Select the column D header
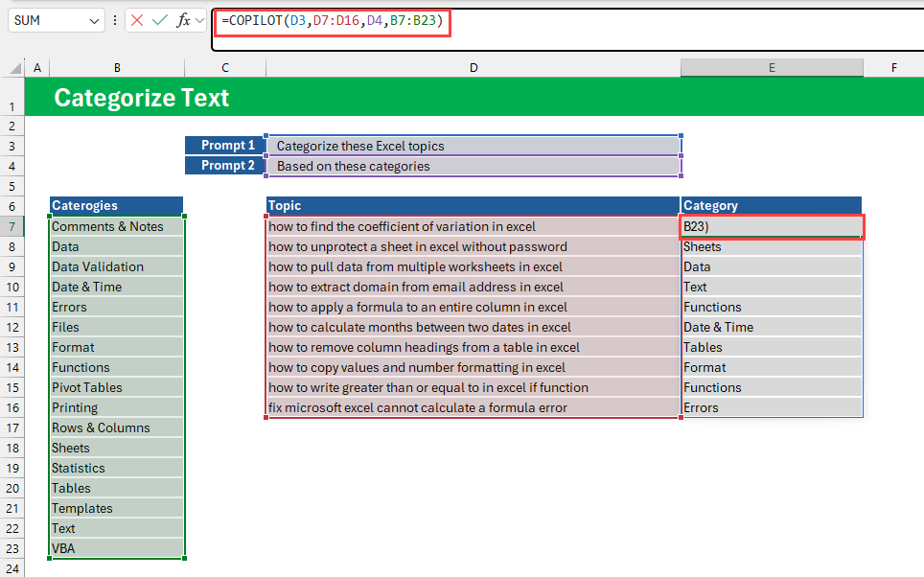 pos(474,68)
